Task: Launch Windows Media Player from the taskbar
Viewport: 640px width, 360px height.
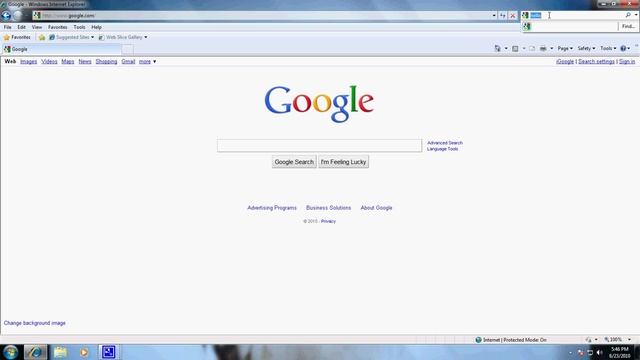Action: point(84,352)
